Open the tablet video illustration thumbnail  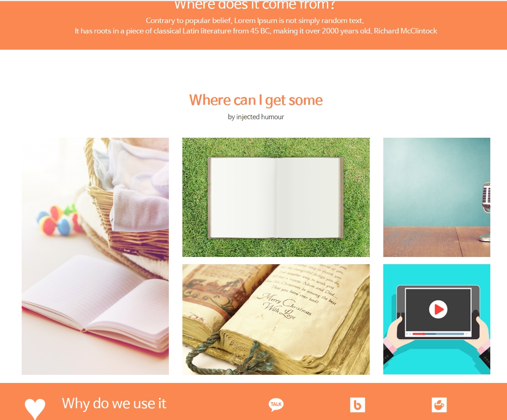point(437,319)
